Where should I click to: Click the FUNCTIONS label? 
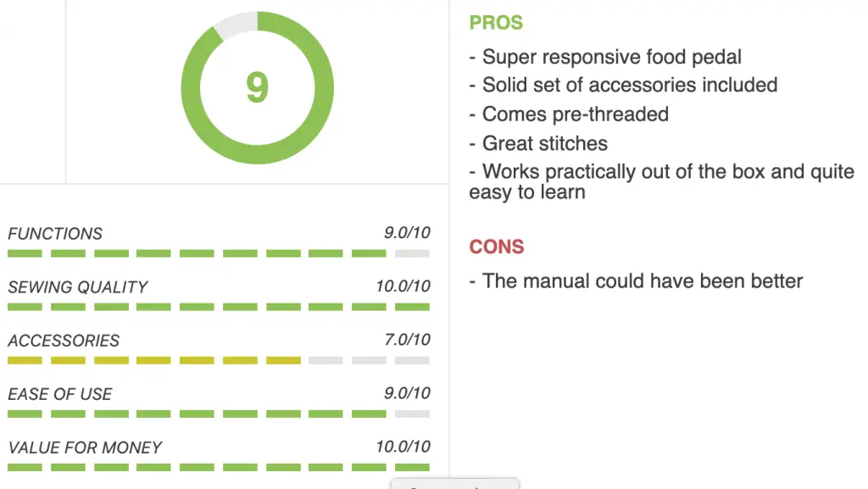[55, 233]
